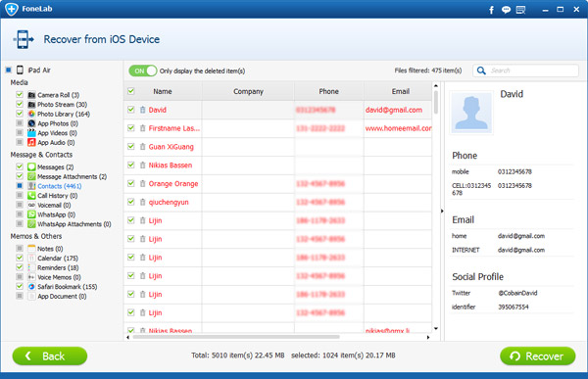Image resolution: width=588 pixels, height=379 pixels.
Task: Click the vertical scrollbar thumb of contacts list
Action: pyautogui.click(x=436, y=102)
